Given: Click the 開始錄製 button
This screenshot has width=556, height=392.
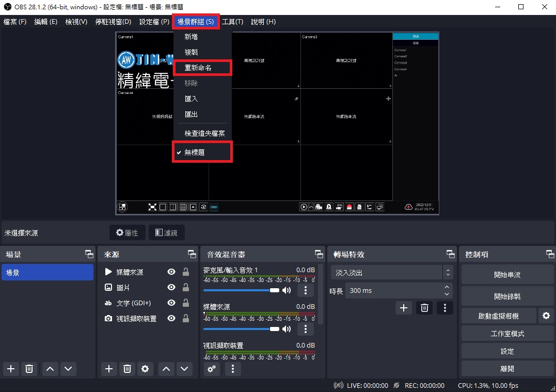Looking at the screenshot, I should coord(507,296).
